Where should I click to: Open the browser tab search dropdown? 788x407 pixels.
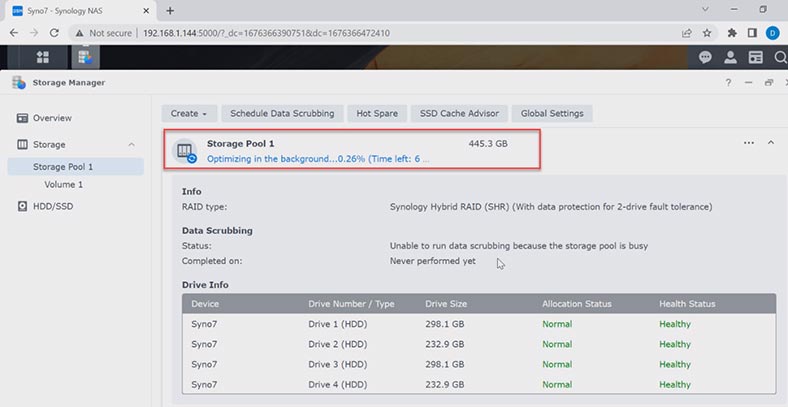coord(705,10)
